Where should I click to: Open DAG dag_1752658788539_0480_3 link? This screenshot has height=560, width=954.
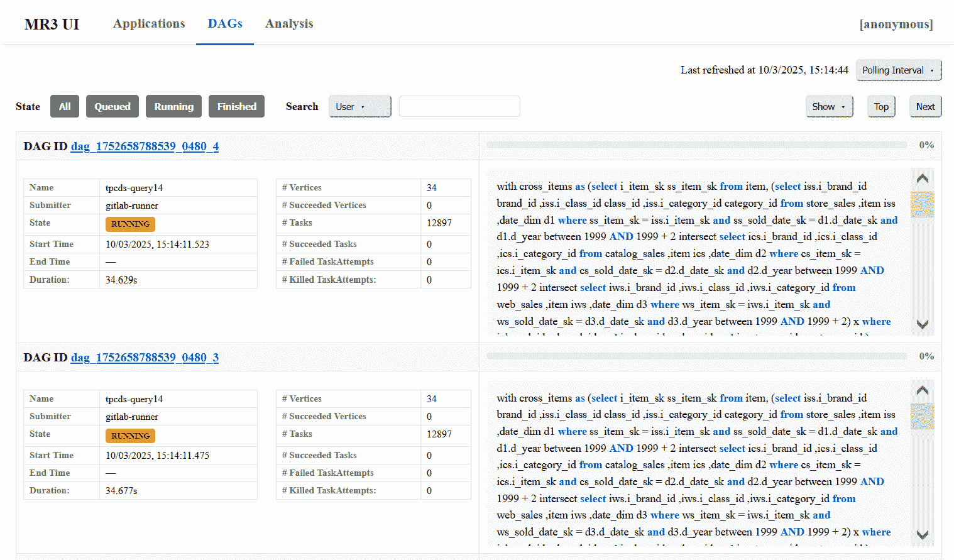pyautogui.click(x=145, y=358)
